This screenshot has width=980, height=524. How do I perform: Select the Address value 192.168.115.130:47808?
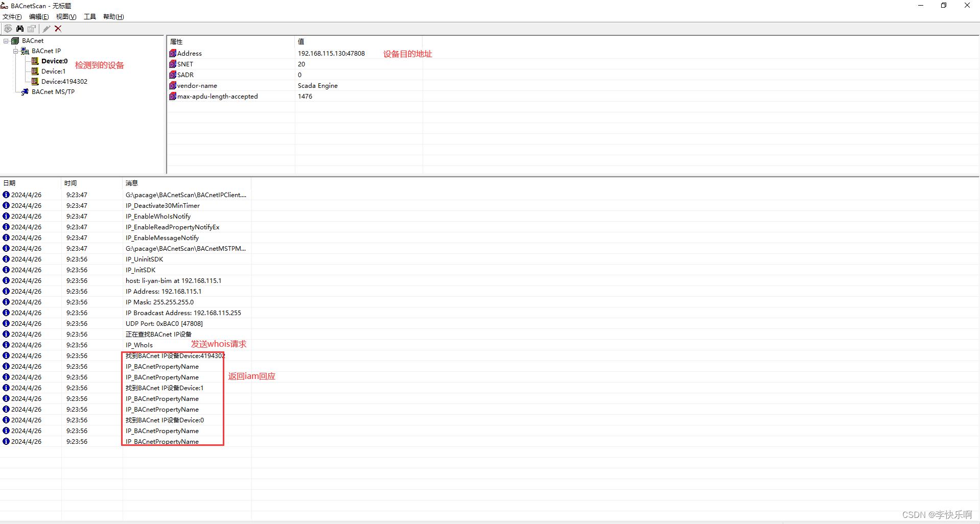point(332,53)
